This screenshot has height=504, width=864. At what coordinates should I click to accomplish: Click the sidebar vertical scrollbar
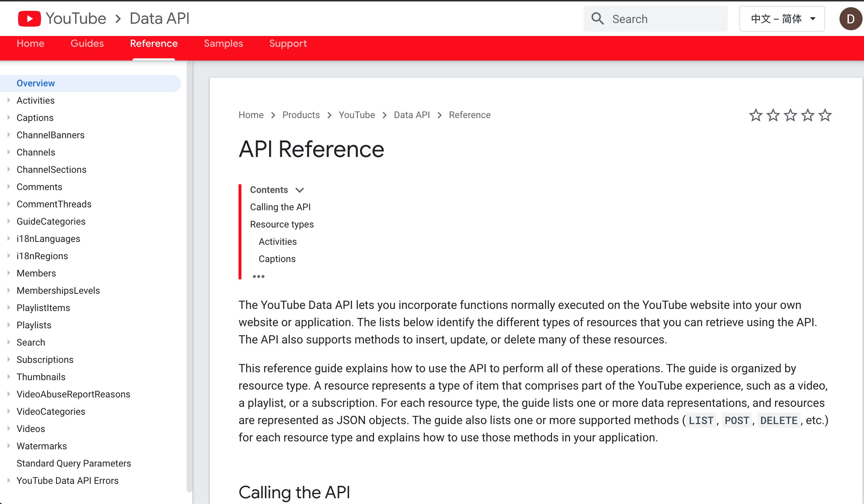point(190,276)
